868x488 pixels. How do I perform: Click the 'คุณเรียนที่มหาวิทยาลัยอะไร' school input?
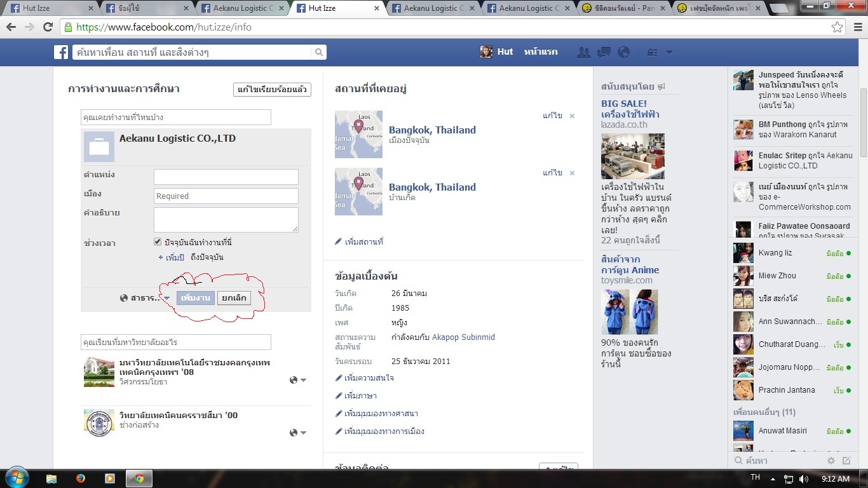176,342
